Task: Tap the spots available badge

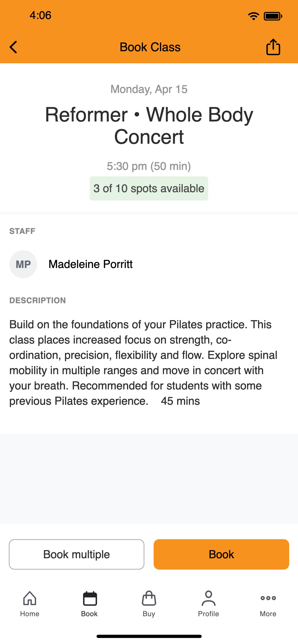Action: point(149,188)
